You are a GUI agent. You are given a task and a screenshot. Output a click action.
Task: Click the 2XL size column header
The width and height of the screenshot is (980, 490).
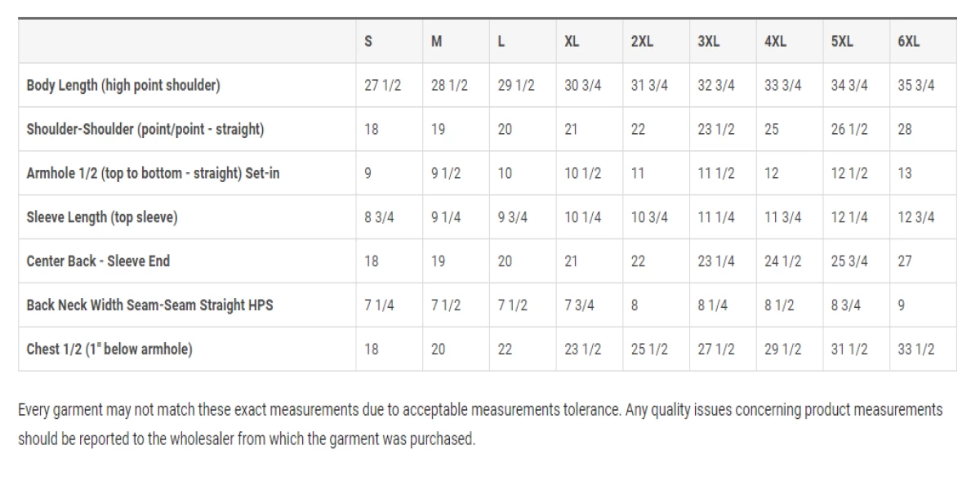[x=642, y=42]
